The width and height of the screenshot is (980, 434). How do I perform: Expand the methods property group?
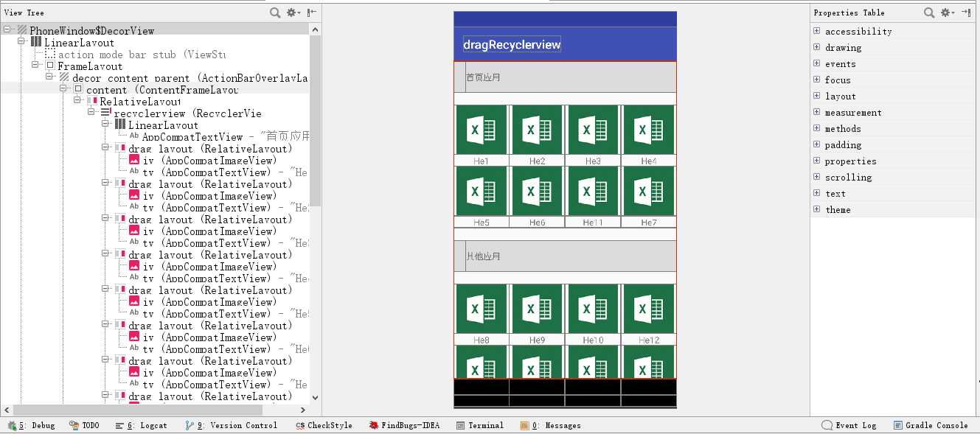coord(816,128)
